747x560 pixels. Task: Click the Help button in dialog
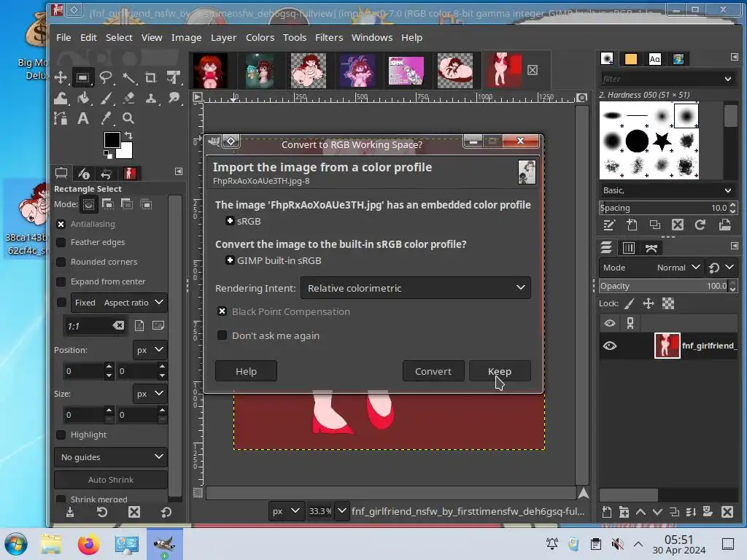(246, 371)
